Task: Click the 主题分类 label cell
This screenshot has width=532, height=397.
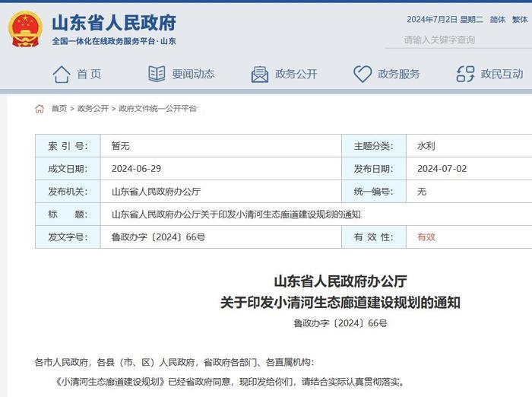Action: (374, 146)
